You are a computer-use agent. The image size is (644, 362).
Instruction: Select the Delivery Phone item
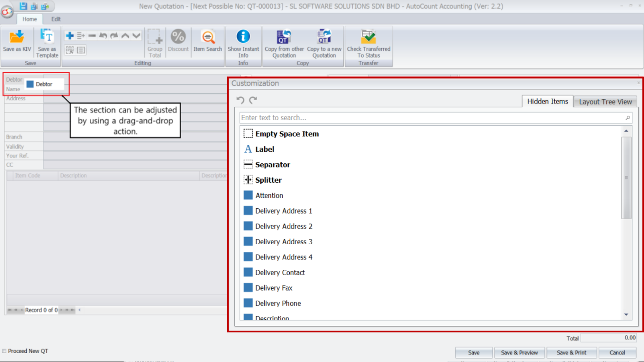tap(272, 303)
